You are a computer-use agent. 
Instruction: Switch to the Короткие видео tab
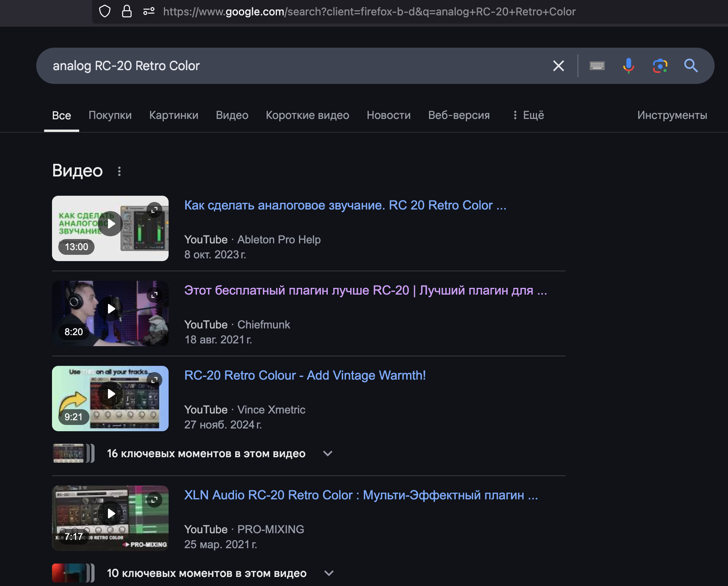click(308, 115)
